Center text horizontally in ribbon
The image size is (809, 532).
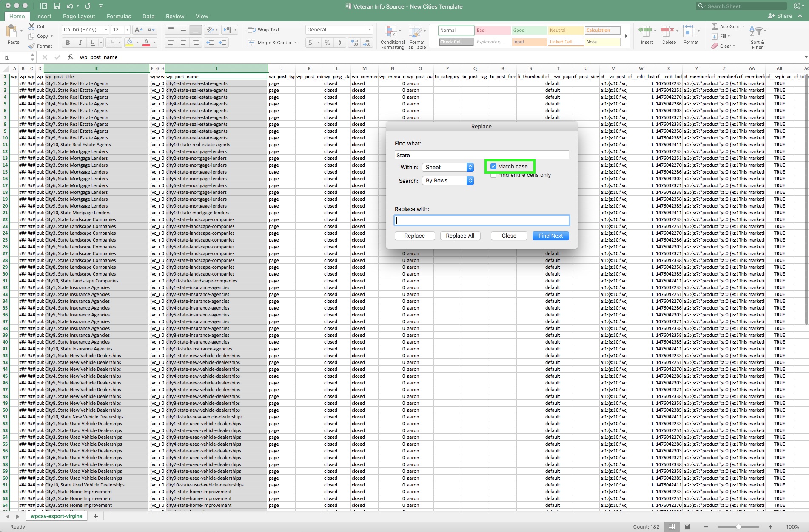click(183, 43)
